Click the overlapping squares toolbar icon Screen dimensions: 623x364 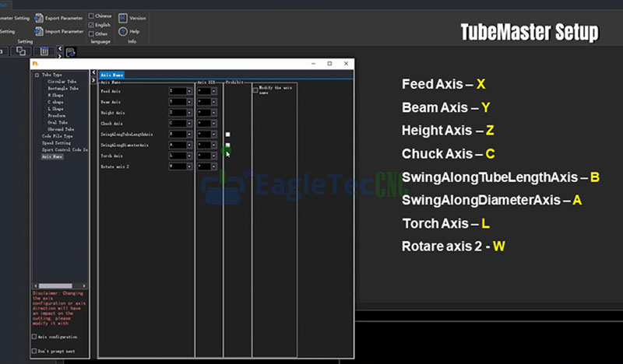click(21, 51)
